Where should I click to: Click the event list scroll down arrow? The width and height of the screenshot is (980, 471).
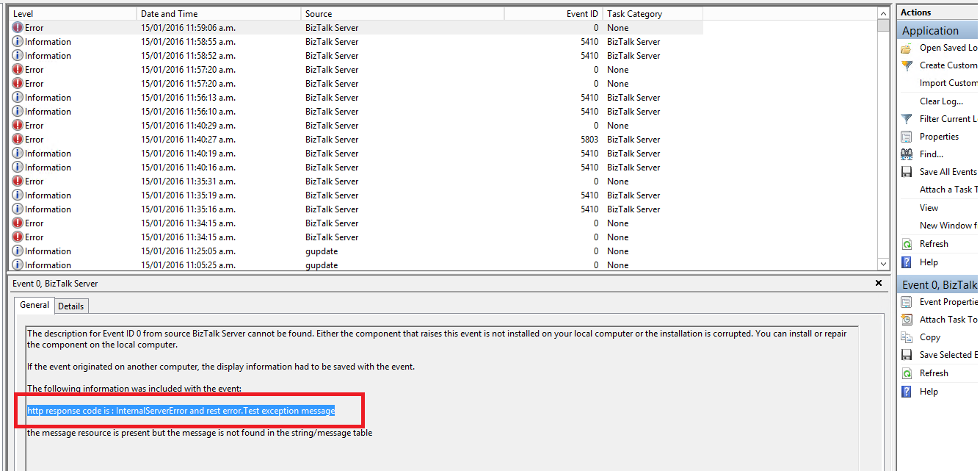click(x=883, y=265)
